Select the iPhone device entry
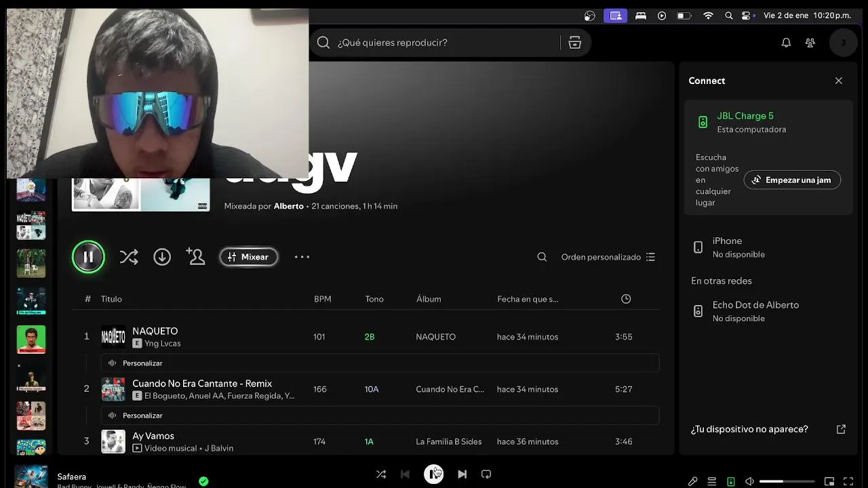 point(768,247)
